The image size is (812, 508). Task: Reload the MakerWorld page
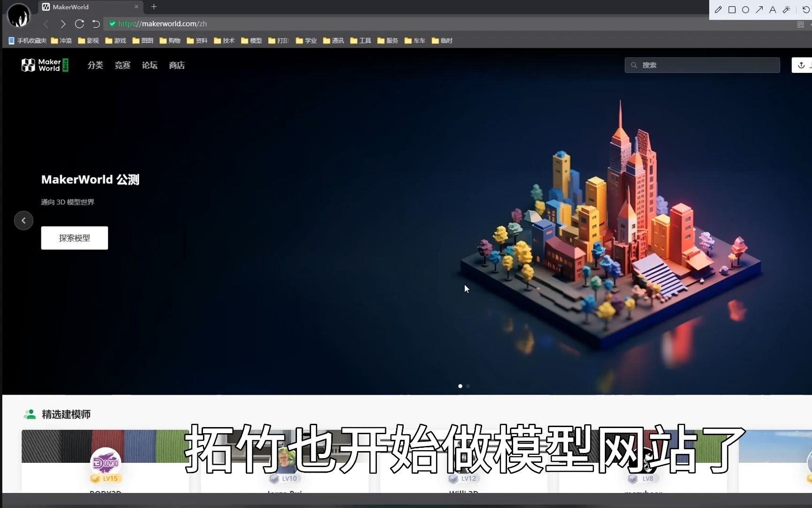click(x=79, y=24)
